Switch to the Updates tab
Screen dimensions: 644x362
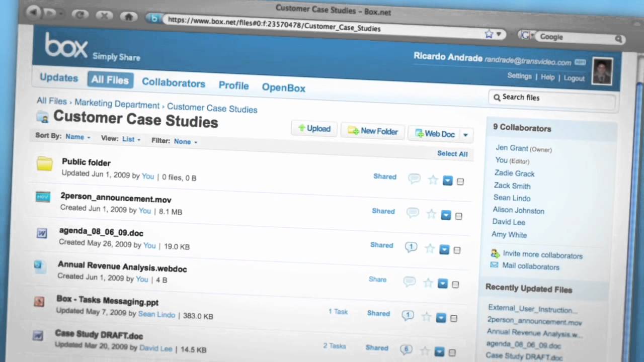click(59, 77)
